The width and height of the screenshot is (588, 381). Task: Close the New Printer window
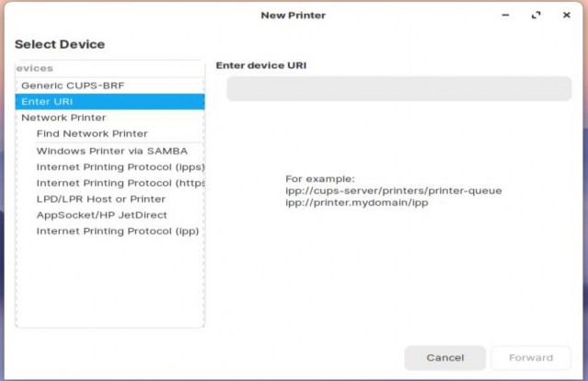[564, 16]
